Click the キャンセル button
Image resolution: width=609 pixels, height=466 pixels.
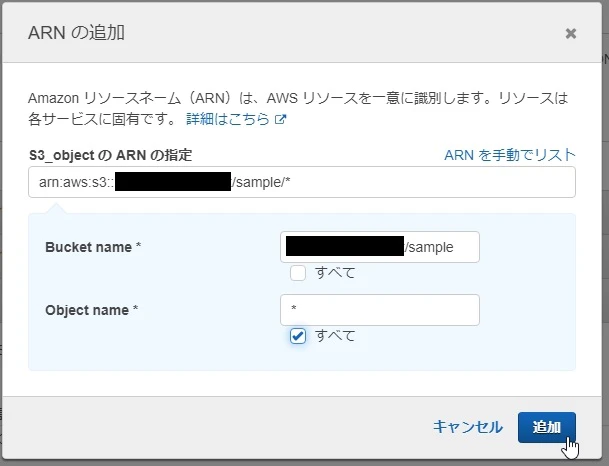(468, 427)
